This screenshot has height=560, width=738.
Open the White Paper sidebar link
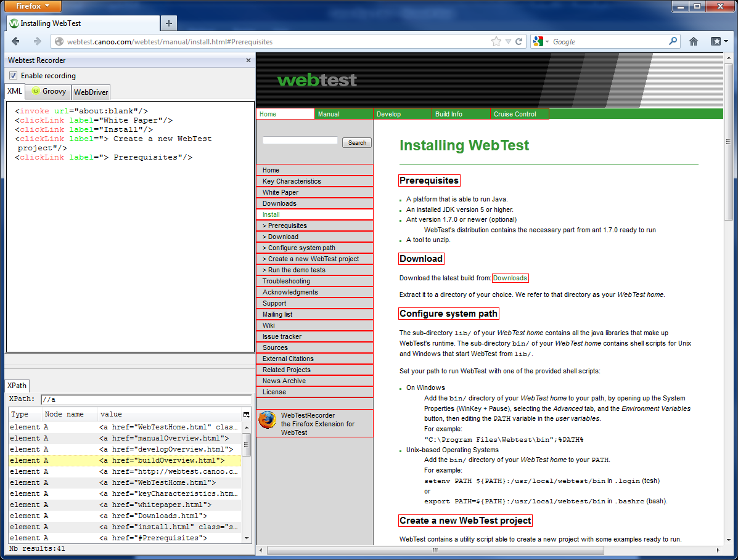(x=315, y=192)
